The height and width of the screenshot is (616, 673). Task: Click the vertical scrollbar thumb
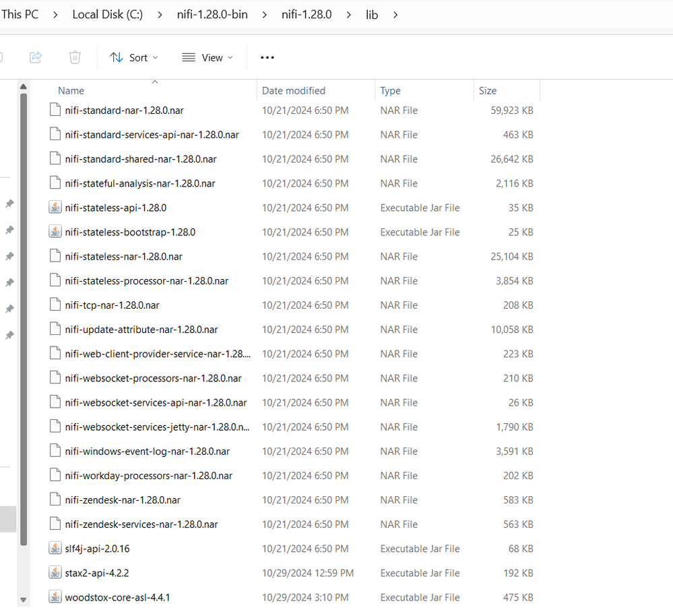pyautogui.click(x=24, y=320)
